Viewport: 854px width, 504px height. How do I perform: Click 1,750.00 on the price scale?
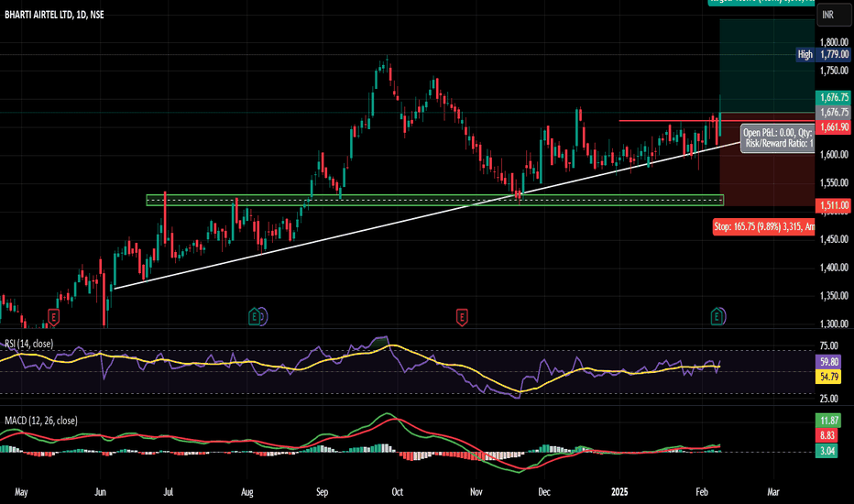point(834,71)
